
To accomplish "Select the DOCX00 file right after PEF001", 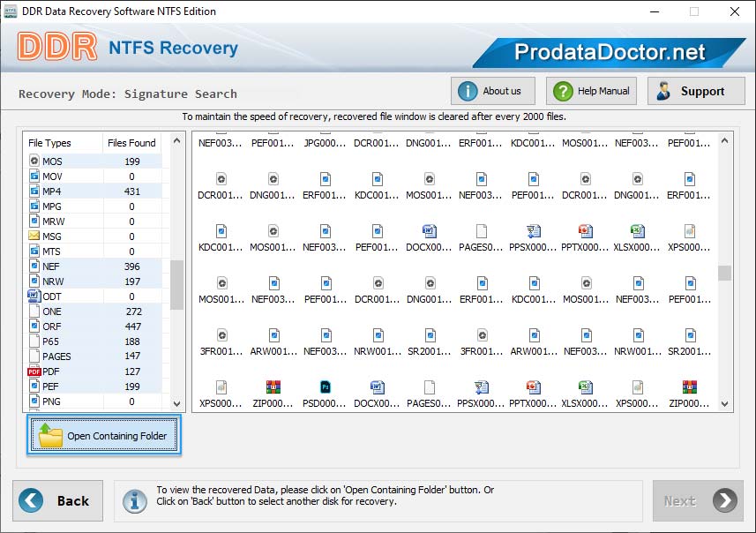I will tap(430, 230).
